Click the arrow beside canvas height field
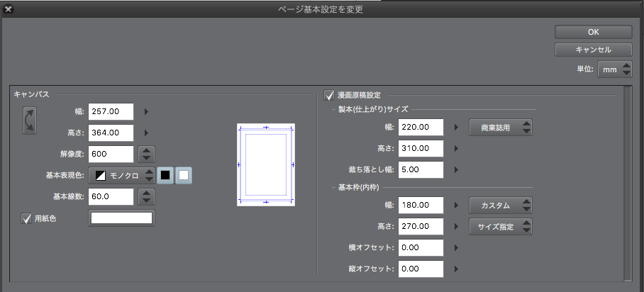Viewport: 644px width, 292px height. (146, 133)
